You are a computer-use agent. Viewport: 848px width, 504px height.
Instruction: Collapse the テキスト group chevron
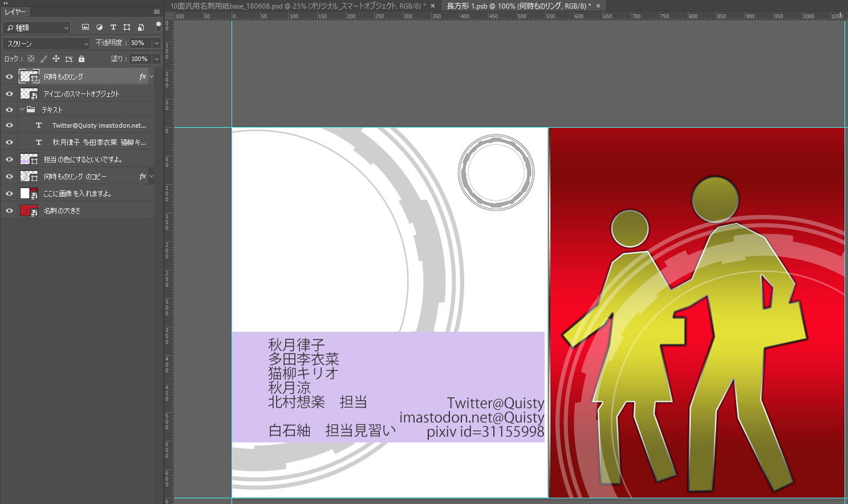[x=22, y=109]
